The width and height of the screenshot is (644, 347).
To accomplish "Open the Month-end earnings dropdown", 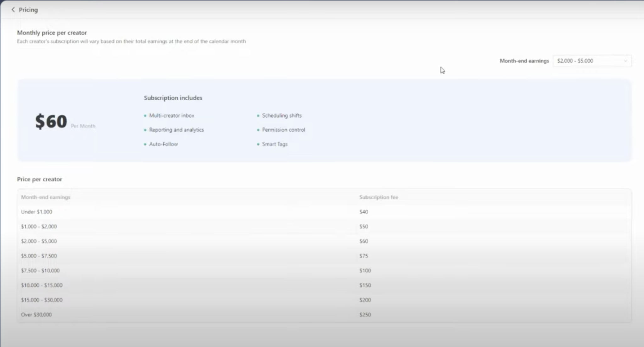I will click(591, 61).
